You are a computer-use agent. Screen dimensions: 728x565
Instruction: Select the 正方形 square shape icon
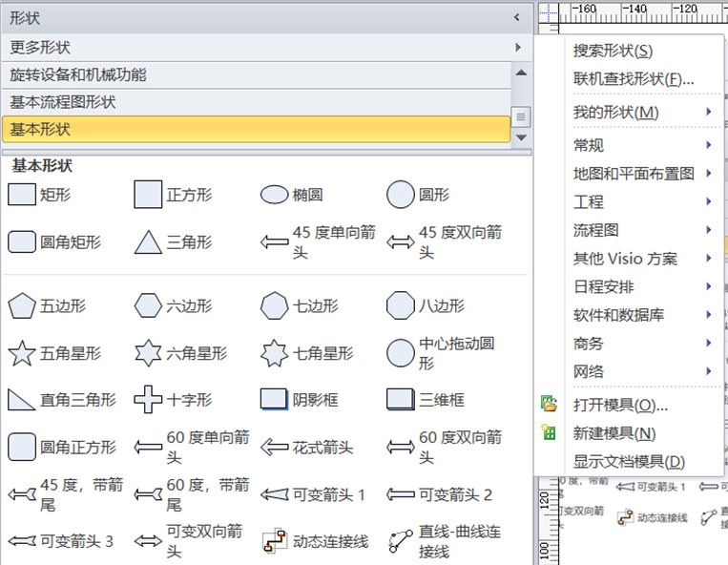point(148,194)
